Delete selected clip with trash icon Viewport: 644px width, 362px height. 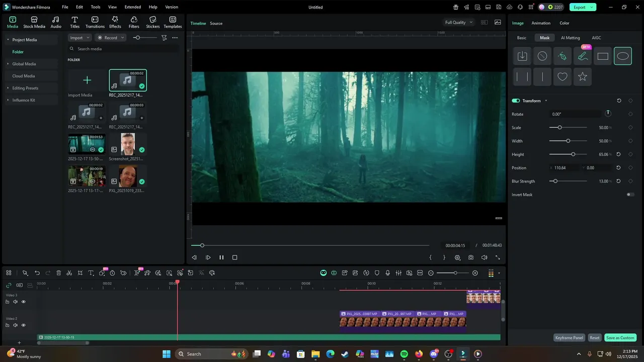point(58,273)
